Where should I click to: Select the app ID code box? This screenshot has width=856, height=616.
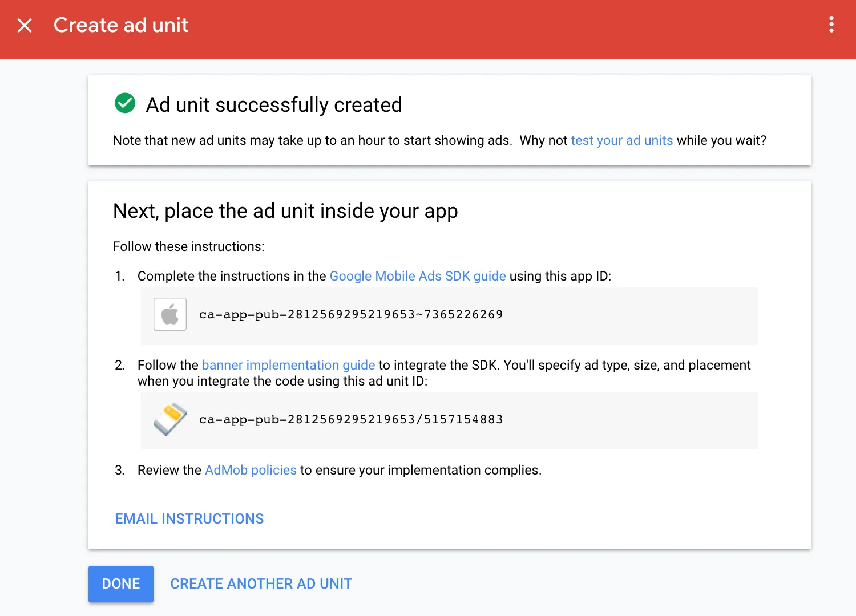coord(449,316)
